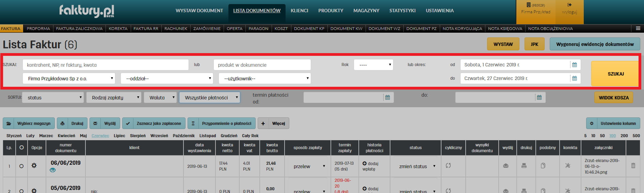Click the send envelope icon in first row
The image size is (644, 193).
tap(506, 166)
